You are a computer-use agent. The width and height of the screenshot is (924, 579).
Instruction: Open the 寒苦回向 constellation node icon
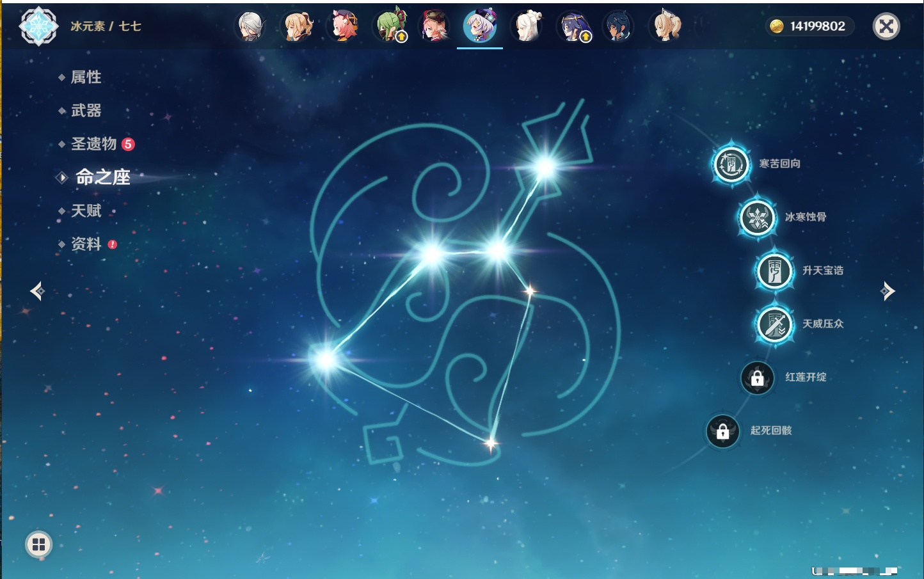click(x=731, y=164)
